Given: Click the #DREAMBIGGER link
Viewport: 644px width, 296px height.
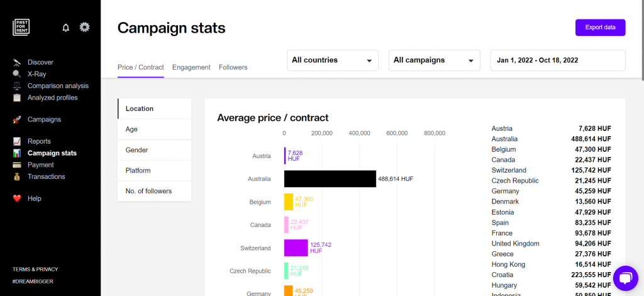Looking at the screenshot, I should [x=33, y=282].
